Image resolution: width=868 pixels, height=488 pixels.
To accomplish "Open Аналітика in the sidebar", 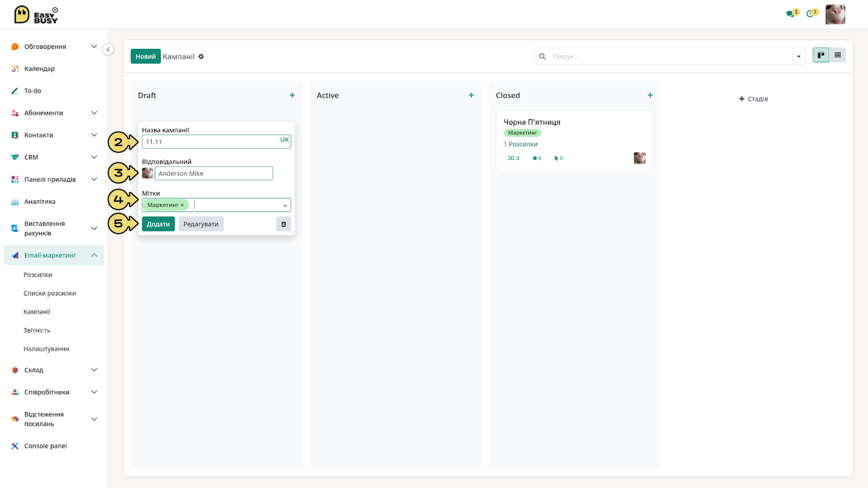I will pyautogui.click(x=40, y=202).
